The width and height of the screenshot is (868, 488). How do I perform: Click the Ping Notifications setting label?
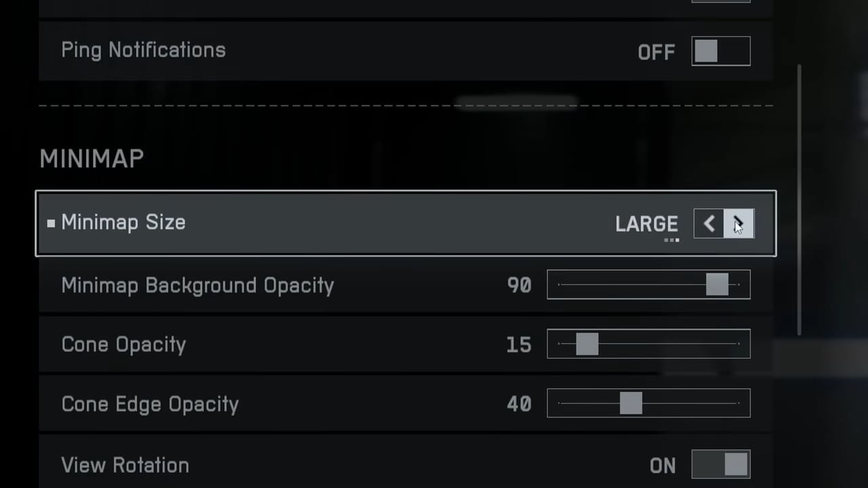pos(143,50)
